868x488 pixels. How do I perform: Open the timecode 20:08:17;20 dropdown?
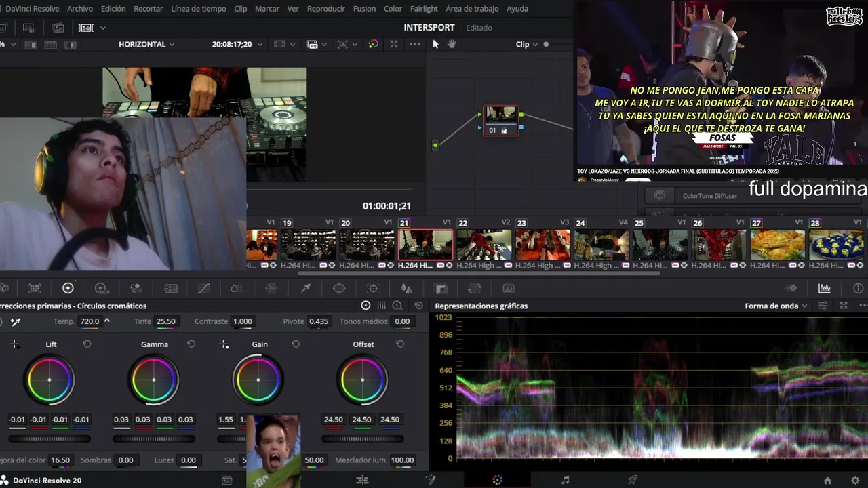(237, 44)
